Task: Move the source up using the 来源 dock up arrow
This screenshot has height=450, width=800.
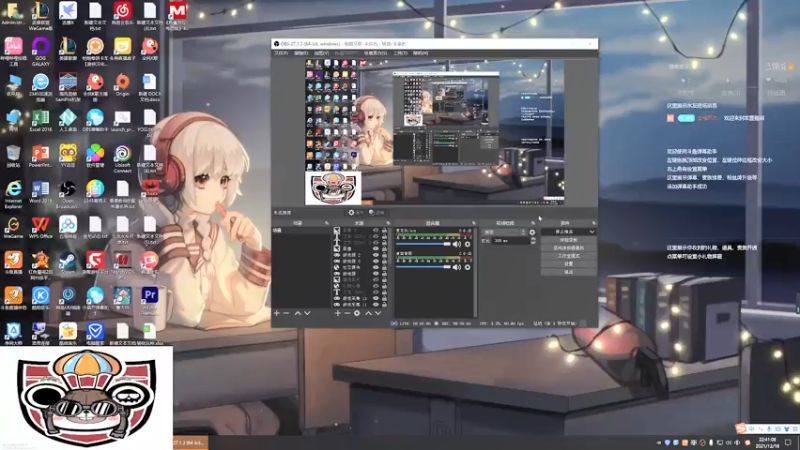Action: [368, 313]
